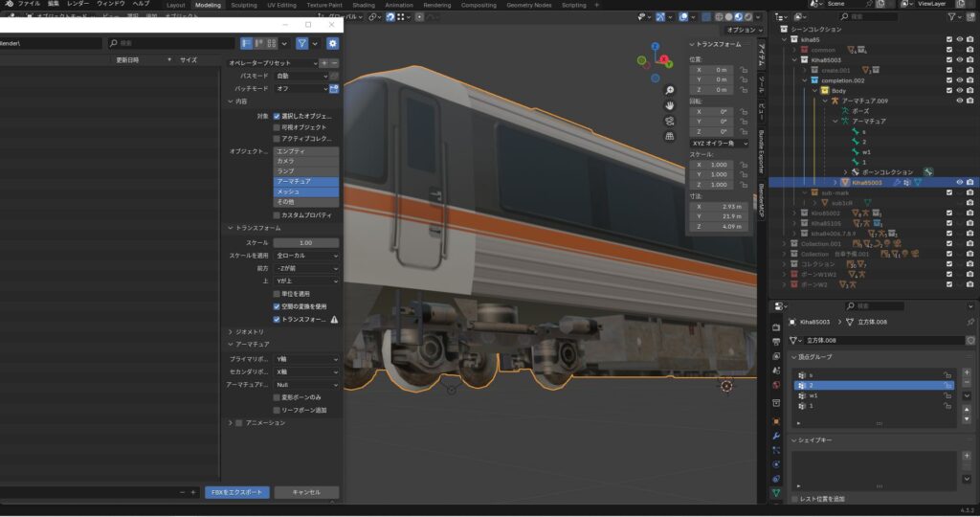Click the キャンセル button
Screen dimensions: 980x517
point(305,492)
